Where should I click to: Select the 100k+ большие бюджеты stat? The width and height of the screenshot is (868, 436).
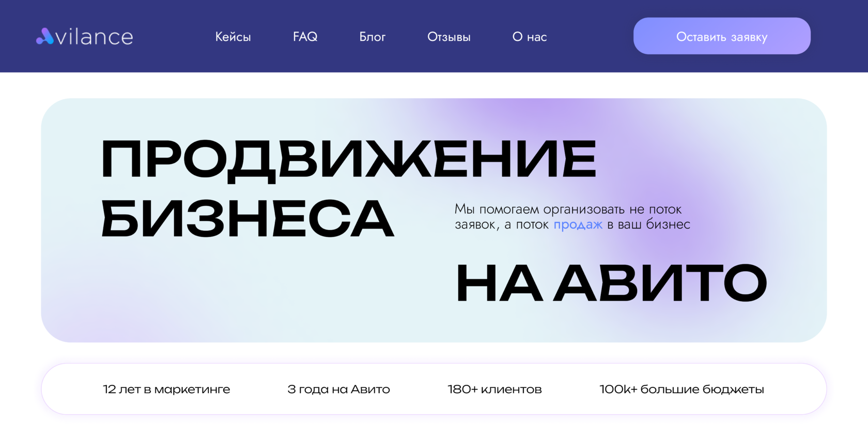pos(681,389)
